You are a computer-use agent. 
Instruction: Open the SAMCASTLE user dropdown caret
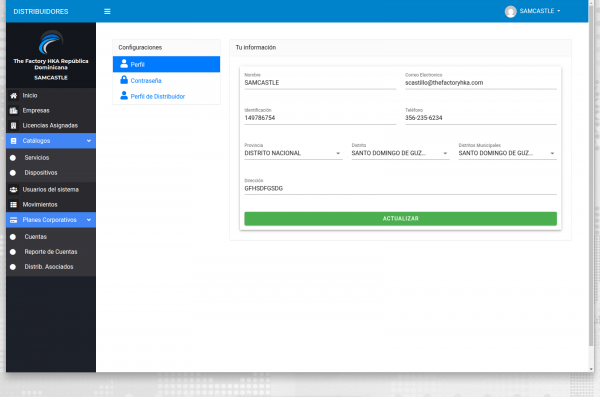[559, 11]
